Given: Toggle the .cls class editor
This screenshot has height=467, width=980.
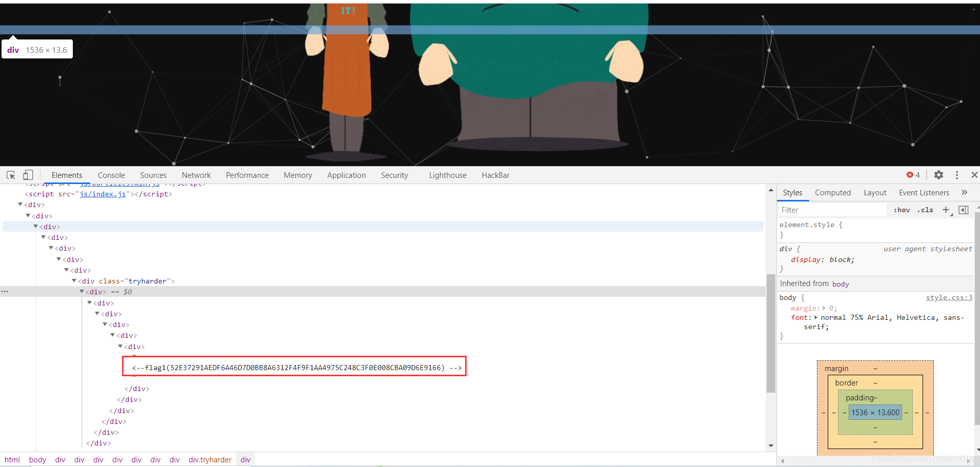Looking at the screenshot, I should point(925,210).
